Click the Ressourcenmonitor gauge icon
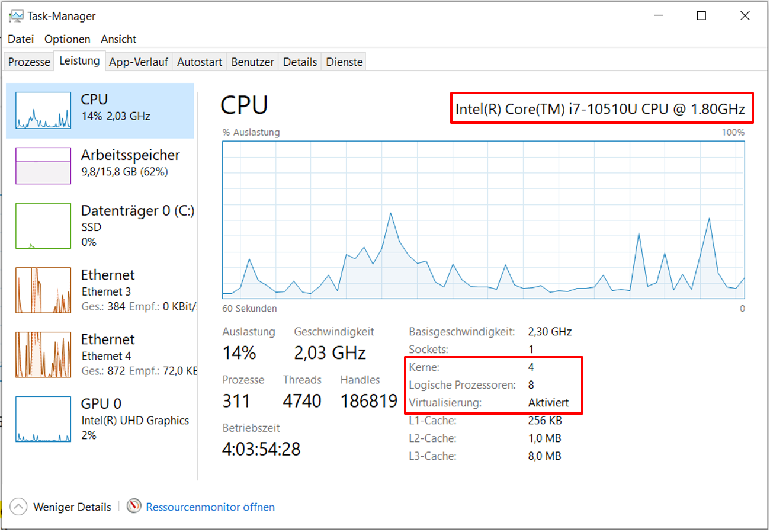Viewport: 770px width, 532px height. point(135,507)
